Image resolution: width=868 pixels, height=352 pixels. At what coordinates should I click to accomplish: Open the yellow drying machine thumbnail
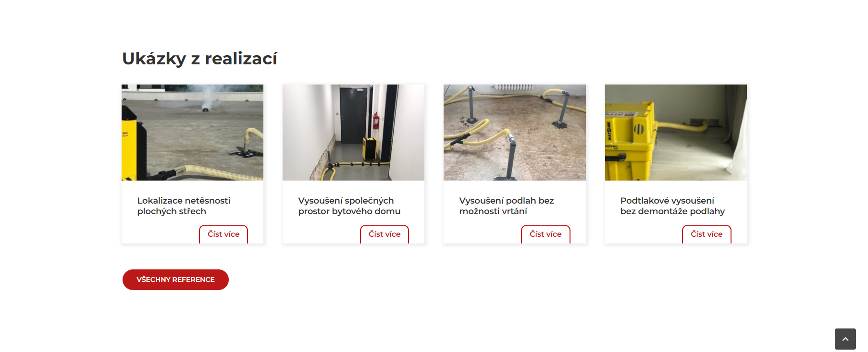pos(676,133)
